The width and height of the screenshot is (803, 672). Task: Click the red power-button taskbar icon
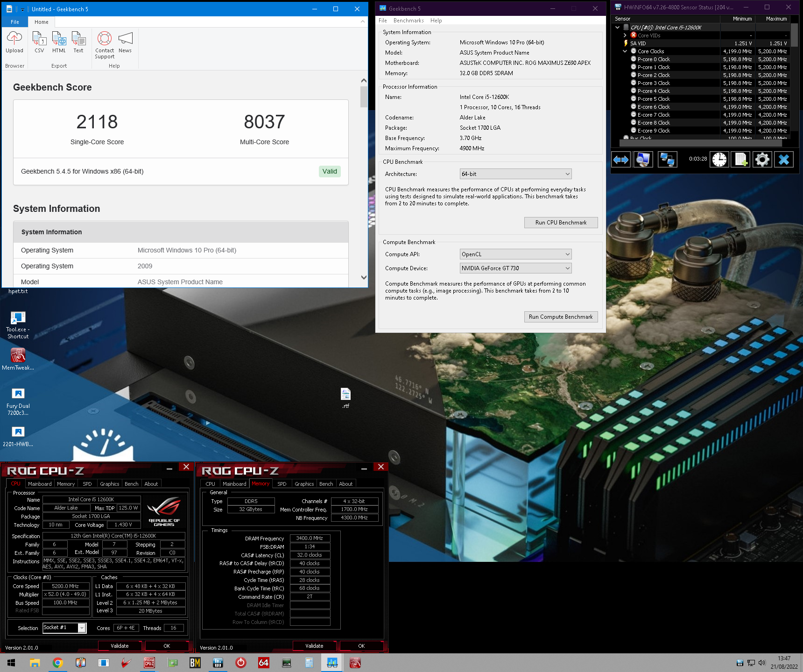[241, 663]
